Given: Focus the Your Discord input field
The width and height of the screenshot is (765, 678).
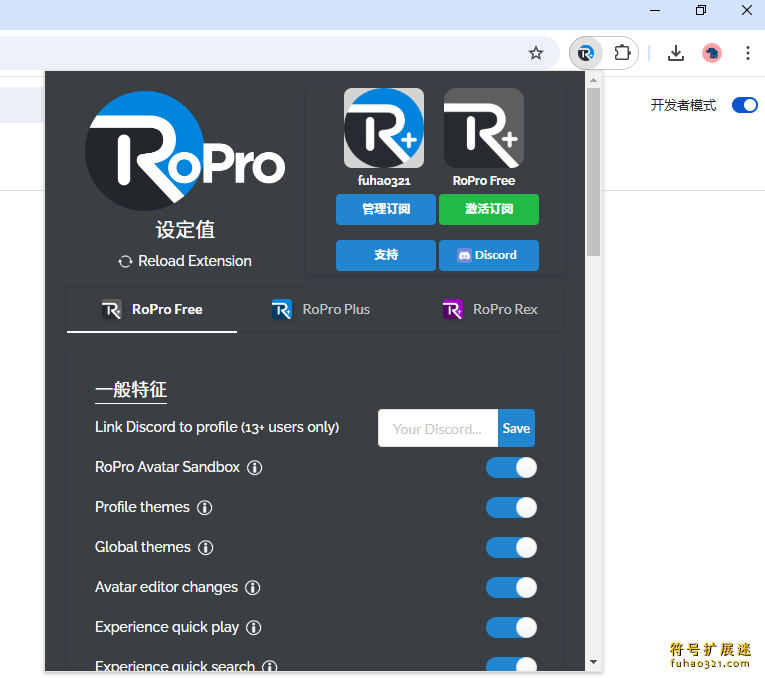Looking at the screenshot, I should click(x=438, y=428).
